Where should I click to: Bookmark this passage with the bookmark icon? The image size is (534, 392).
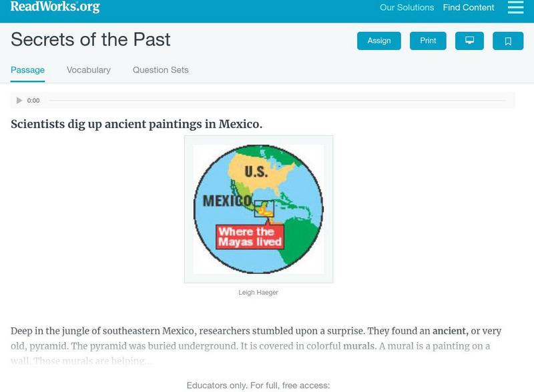(x=508, y=41)
